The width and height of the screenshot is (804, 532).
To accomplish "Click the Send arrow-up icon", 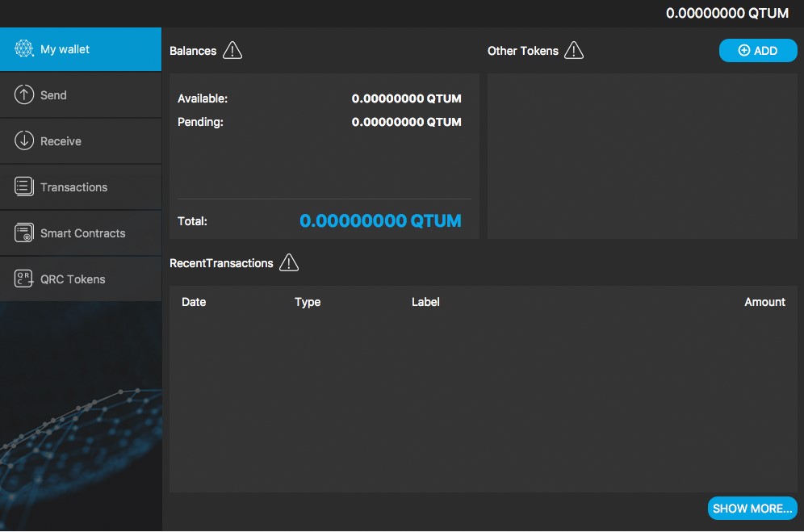I will (x=23, y=94).
